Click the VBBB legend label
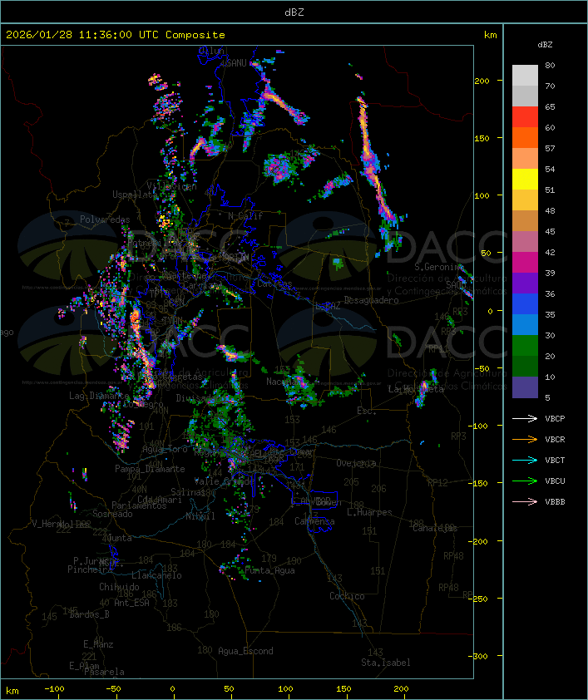 (555, 502)
